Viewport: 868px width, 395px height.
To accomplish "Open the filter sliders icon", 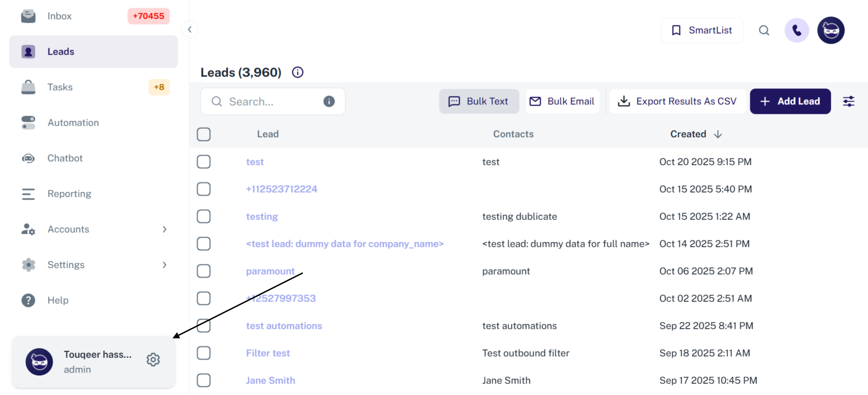I will click(x=848, y=101).
